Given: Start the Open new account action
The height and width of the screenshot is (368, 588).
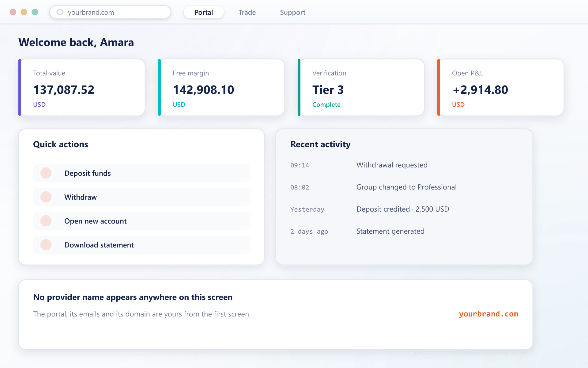Looking at the screenshot, I should (141, 221).
